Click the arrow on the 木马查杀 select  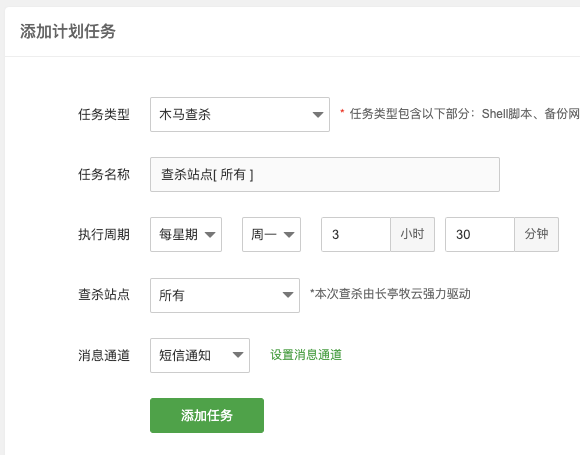point(318,115)
